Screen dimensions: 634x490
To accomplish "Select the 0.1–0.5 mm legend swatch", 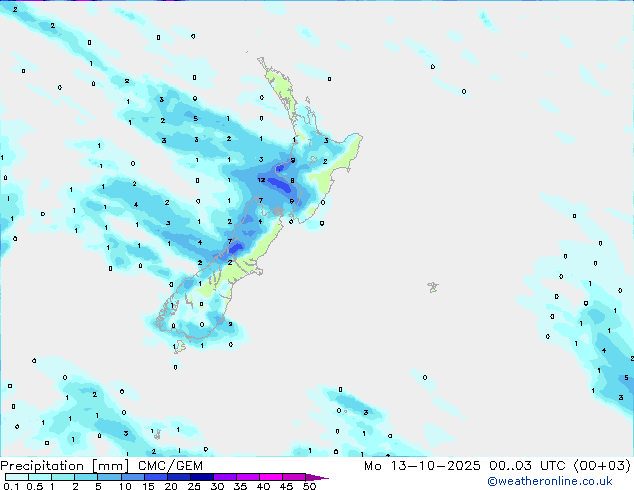I will [x=17, y=477].
